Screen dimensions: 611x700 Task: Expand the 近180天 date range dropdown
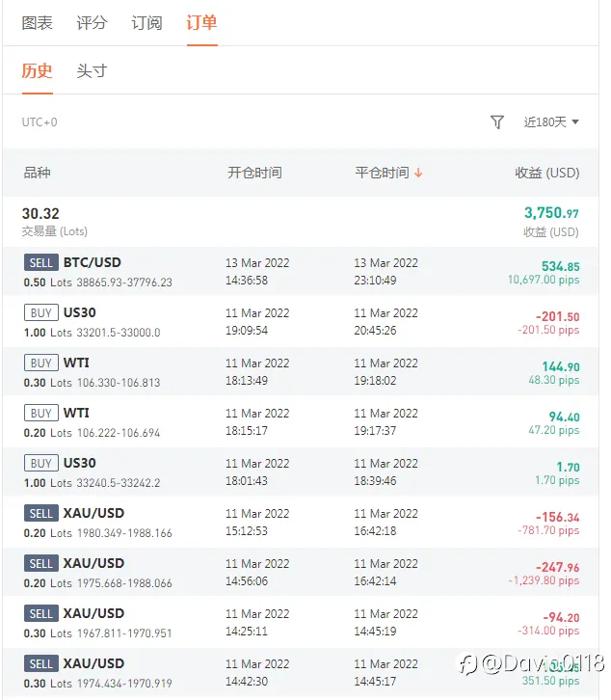pyautogui.click(x=551, y=121)
